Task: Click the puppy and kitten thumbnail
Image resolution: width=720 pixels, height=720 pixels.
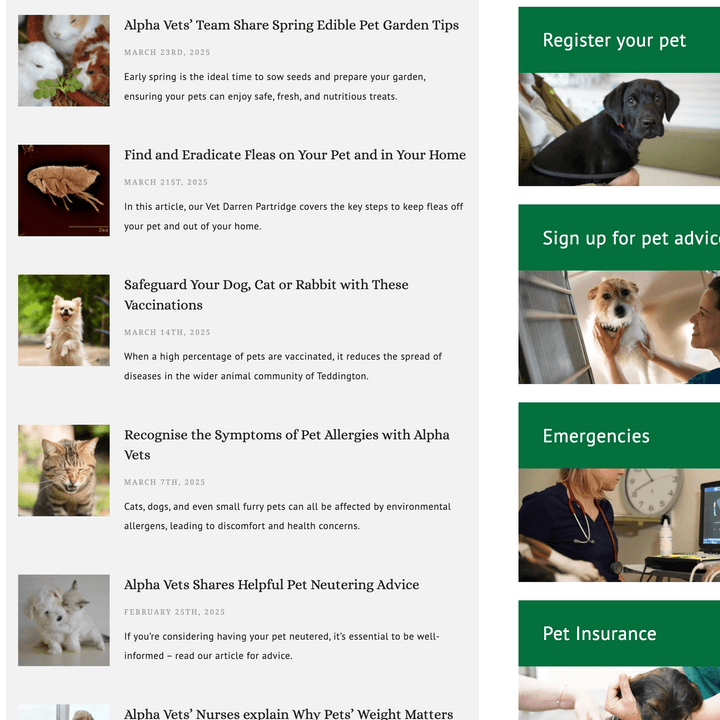Action: [x=64, y=620]
